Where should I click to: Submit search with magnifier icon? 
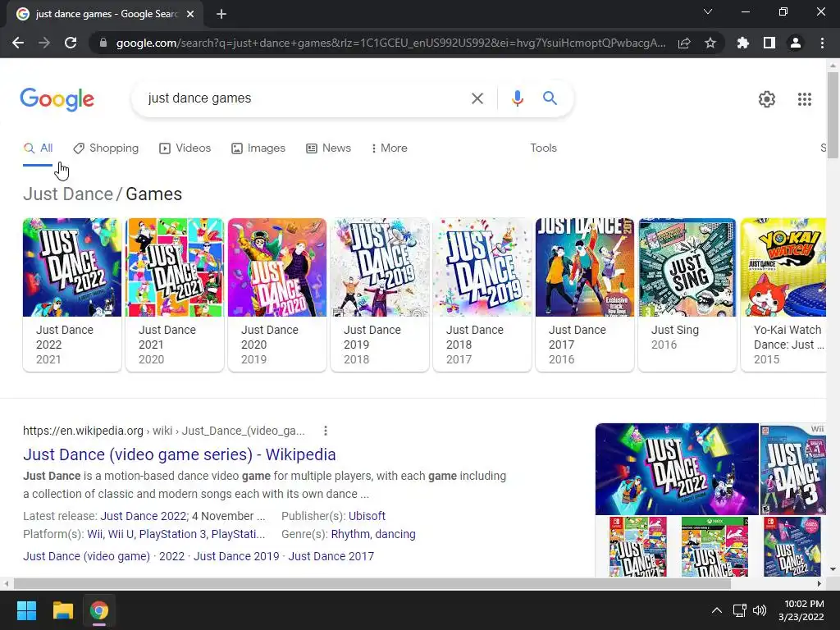coord(550,98)
